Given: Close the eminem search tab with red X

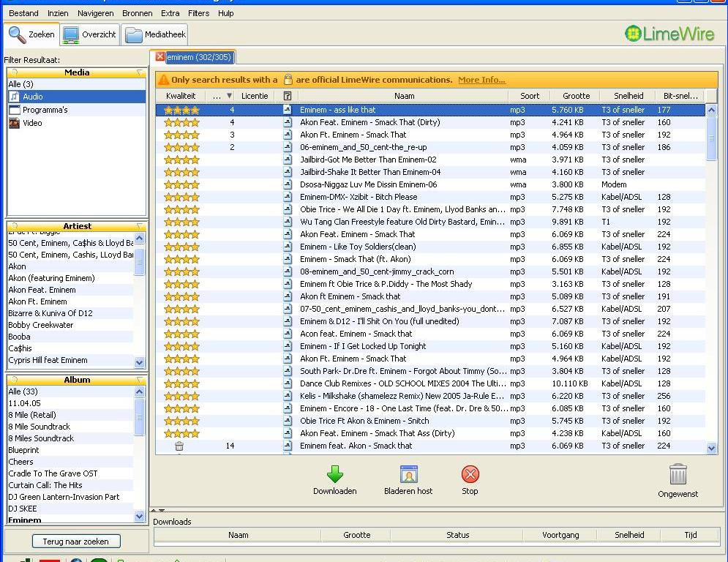Looking at the screenshot, I should pos(160,57).
